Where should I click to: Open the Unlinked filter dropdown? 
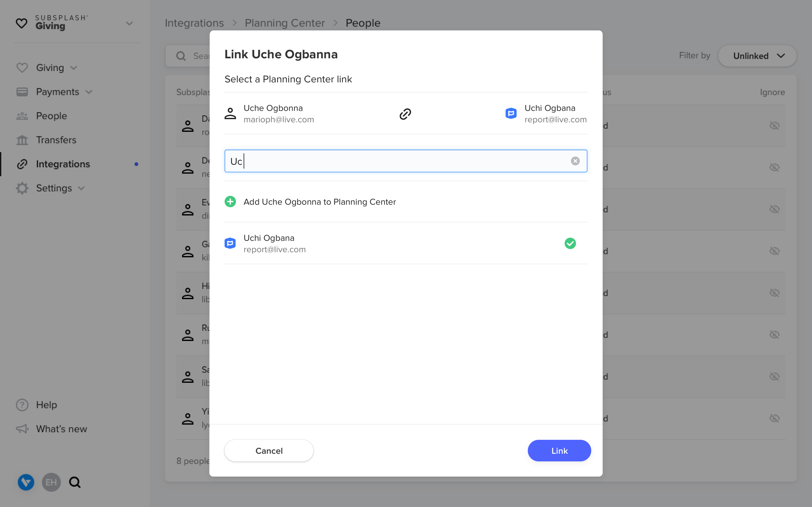pos(757,56)
